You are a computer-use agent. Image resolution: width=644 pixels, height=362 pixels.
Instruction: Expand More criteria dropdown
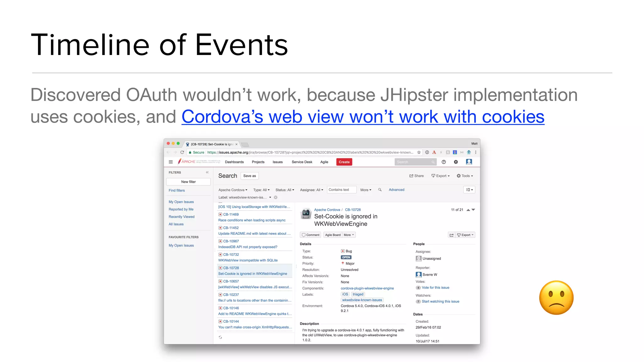click(366, 190)
